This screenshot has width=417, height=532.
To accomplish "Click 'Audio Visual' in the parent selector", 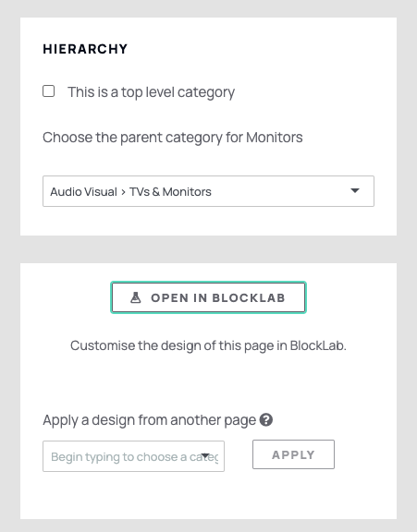I will pos(83,192).
